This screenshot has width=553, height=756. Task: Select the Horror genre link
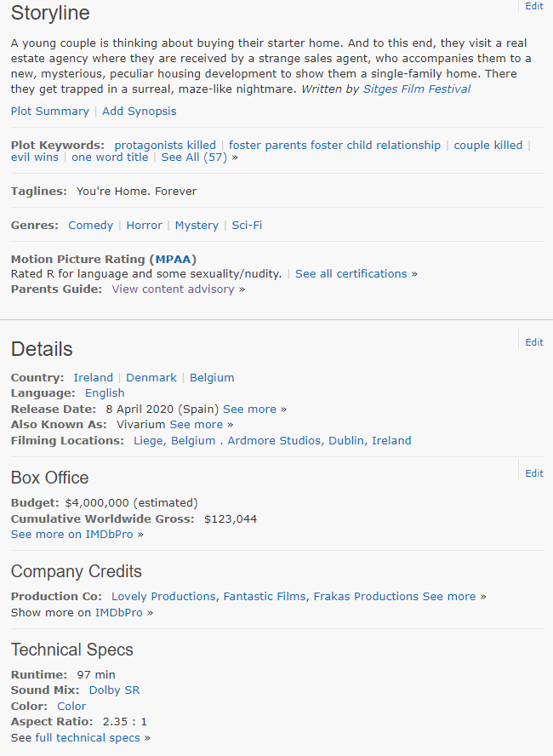coord(144,225)
